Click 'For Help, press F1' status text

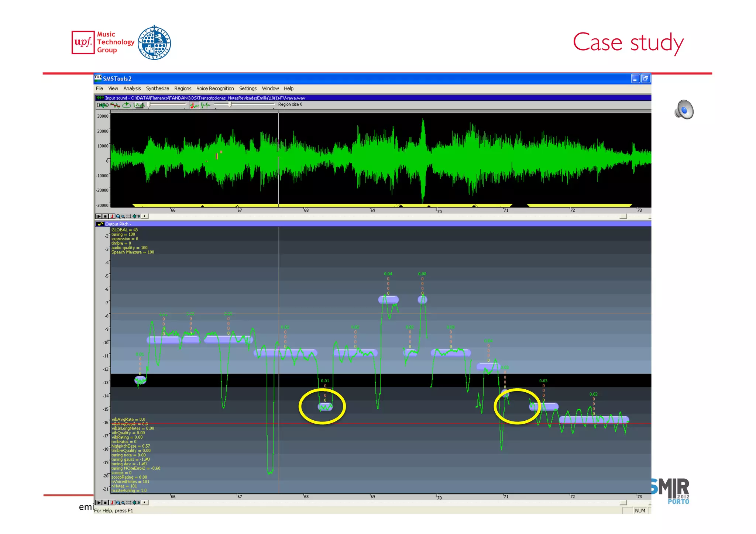[113, 511]
